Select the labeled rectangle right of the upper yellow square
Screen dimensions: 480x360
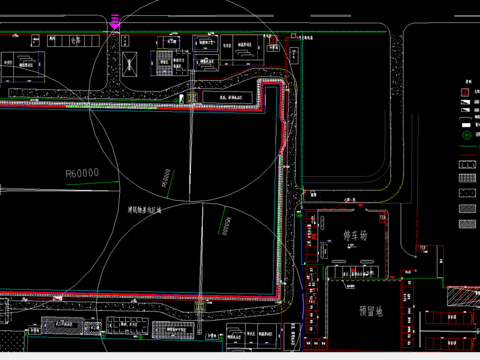(227, 97)
